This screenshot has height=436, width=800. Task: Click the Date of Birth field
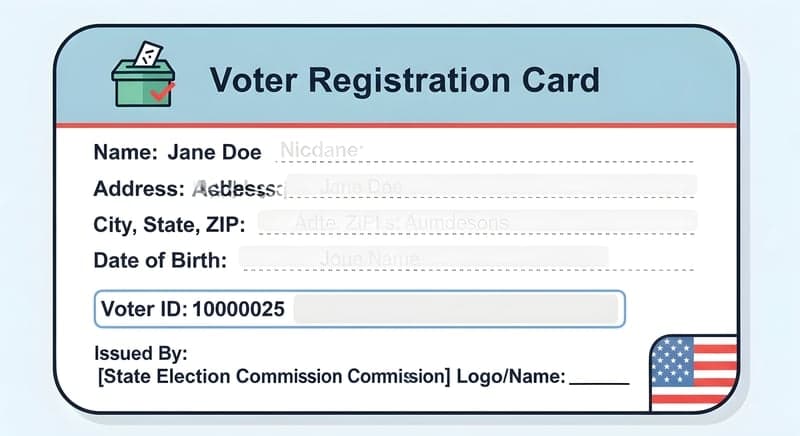(x=424, y=260)
